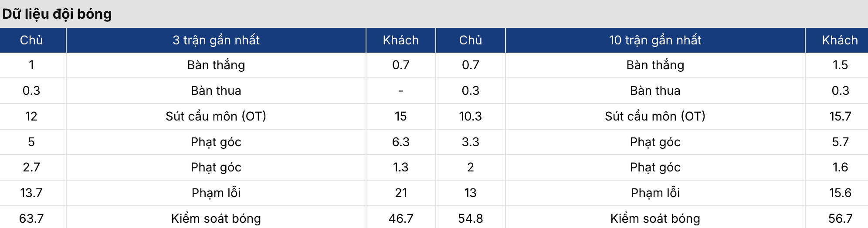The height and width of the screenshot is (228, 868).
Task: Select the 46.7 possession value cell
Action: pyautogui.click(x=400, y=218)
